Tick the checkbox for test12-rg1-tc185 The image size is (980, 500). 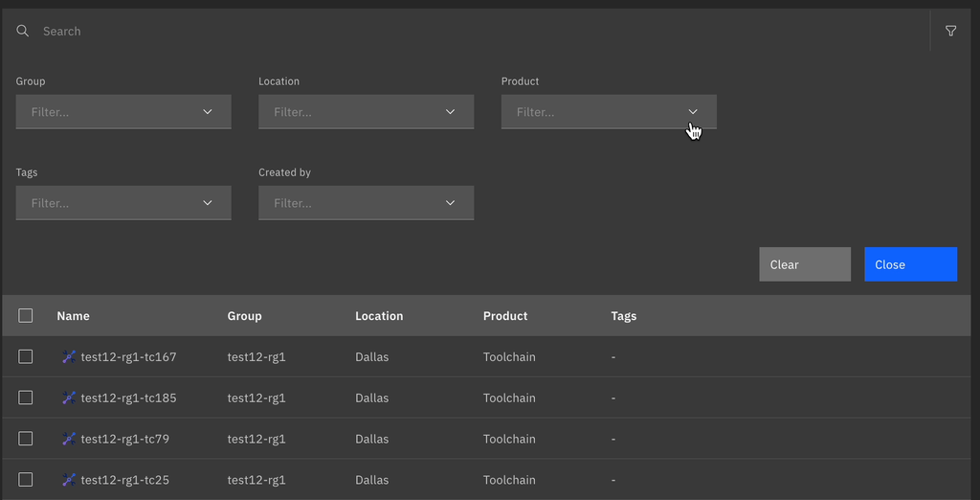(26, 398)
